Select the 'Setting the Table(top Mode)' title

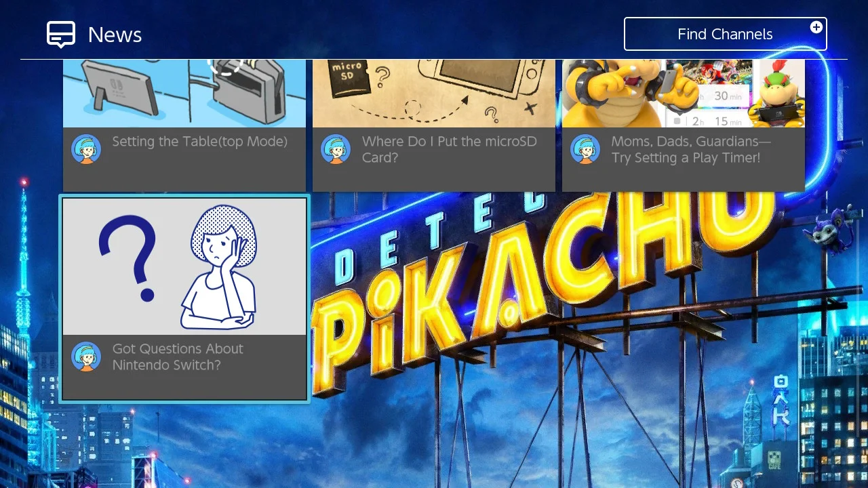200,142
